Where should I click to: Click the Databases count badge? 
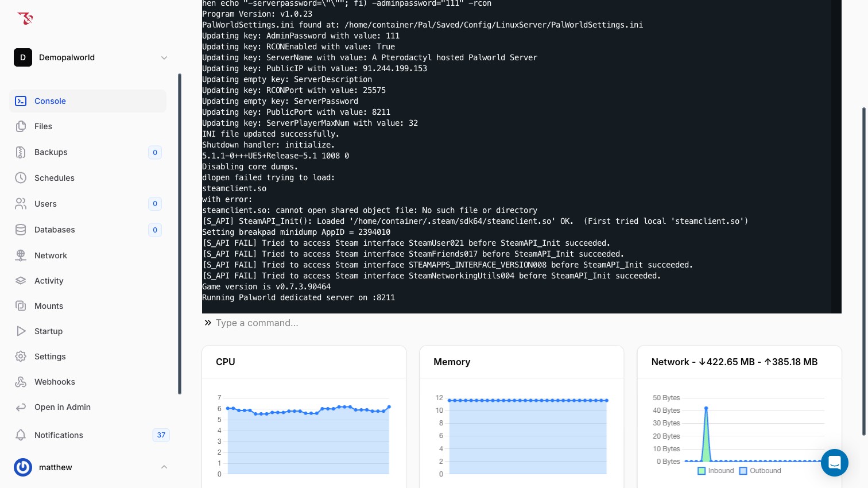coord(155,230)
